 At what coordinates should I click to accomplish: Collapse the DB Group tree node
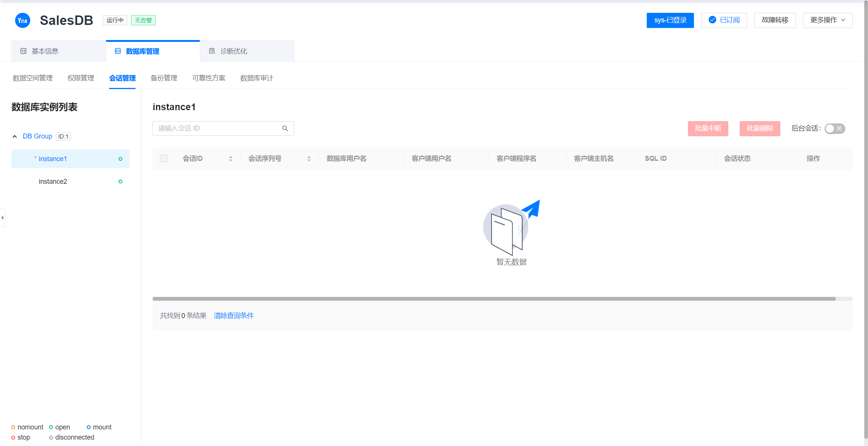click(x=15, y=136)
